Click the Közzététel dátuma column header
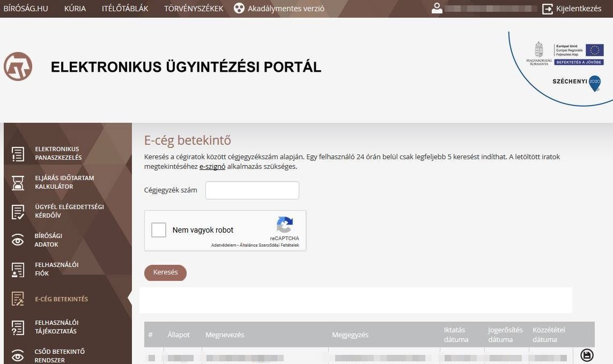Viewport: 613px width, 364px height. click(549, 335)
